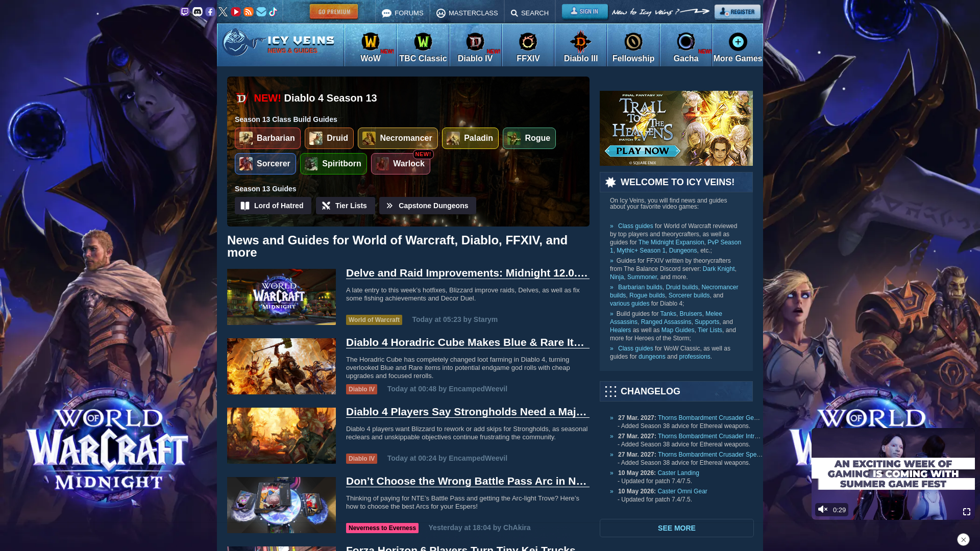Expand More Games plus menu
Screen dimensions: 980x551
738,45
